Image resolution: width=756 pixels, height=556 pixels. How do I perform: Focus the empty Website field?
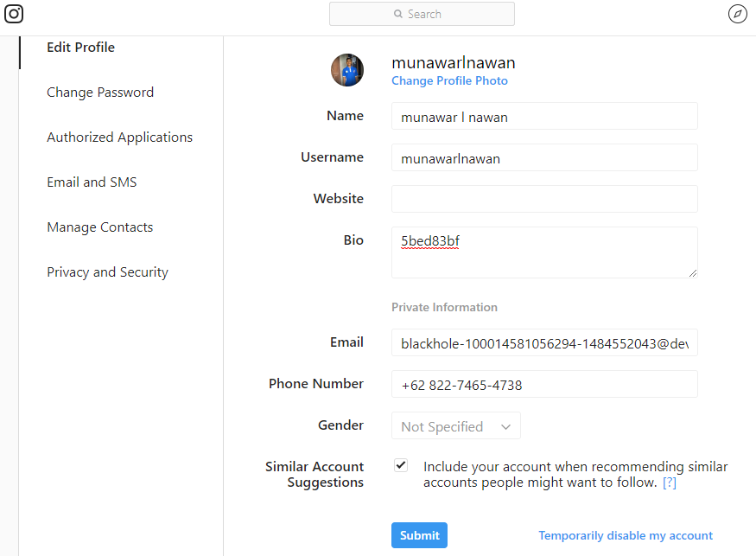coord(544,199)
